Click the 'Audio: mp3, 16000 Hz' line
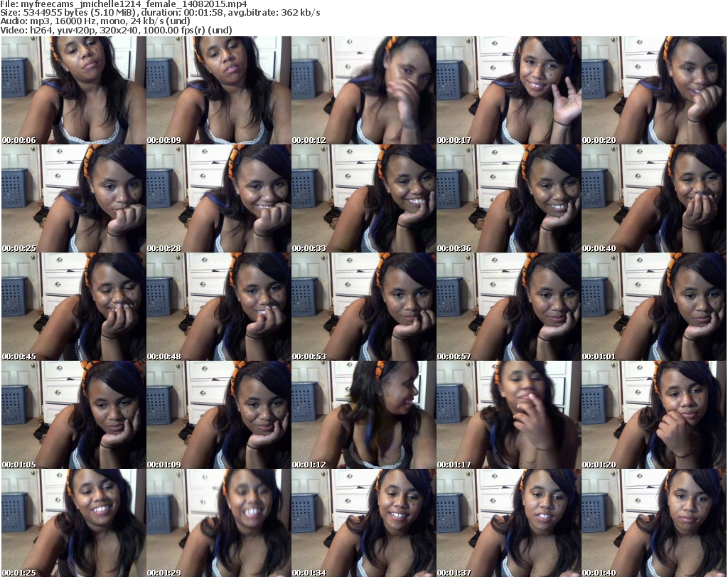The image size is (728, 577). [x=95, y=21]
